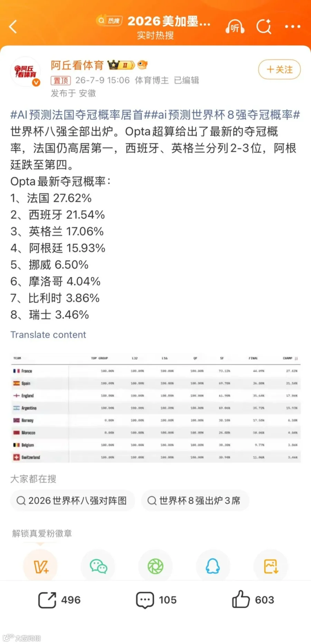Screen dimensions: 311x644
Task: Open the listen headphone icon
Action: (x=235, y=27)
